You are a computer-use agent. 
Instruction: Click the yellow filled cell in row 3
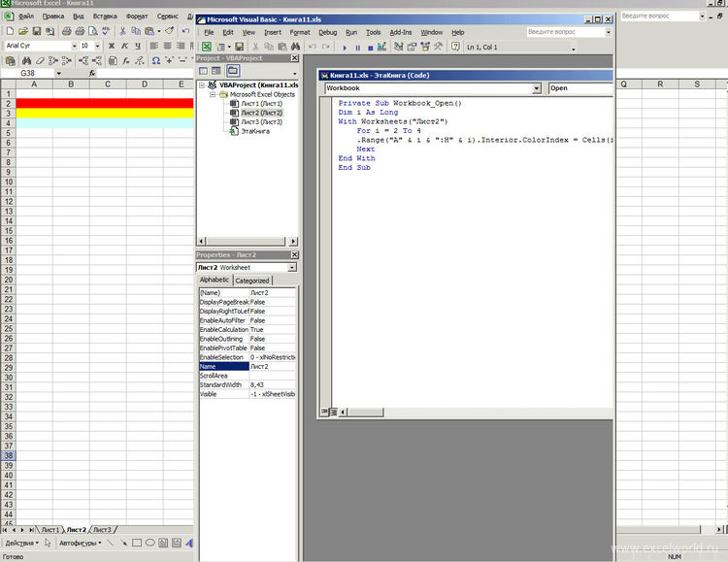[x=105, y=113]
